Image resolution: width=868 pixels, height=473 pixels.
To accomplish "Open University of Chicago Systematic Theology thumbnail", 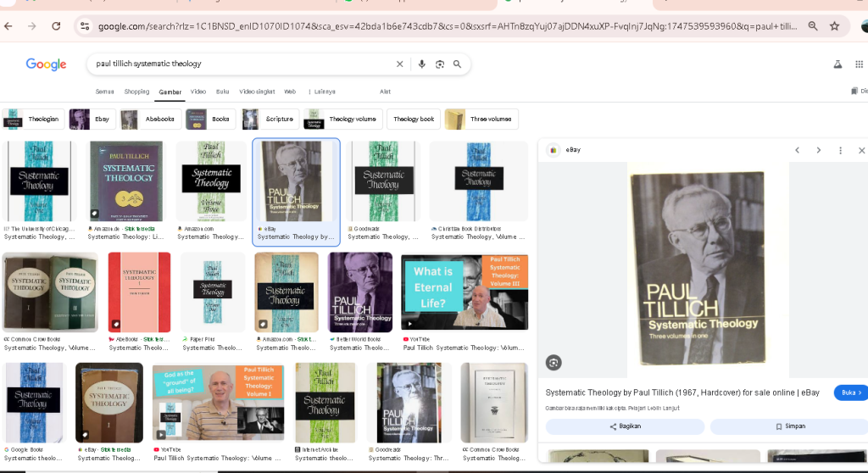I will point(39,181).
